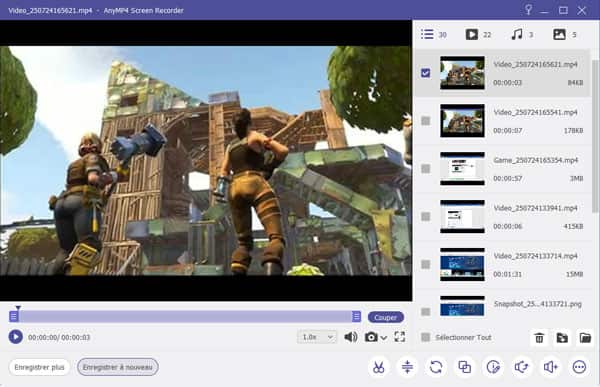The width and height of the screenshot is (600, 387).
Task: Click Enregistrer à nouveau button
Action: point(117,367)
